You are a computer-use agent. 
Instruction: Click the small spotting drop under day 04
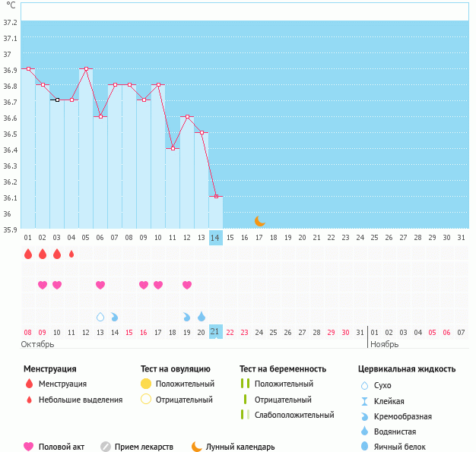(71, 254)
